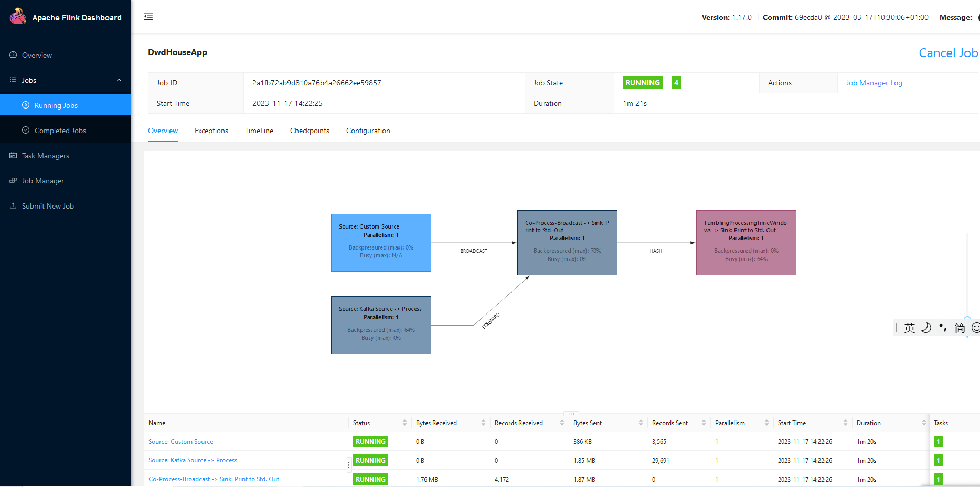The image size is (980, 487).
Task: Click Tasks badge for Kafka Source row
Action: tap(938, 461)
